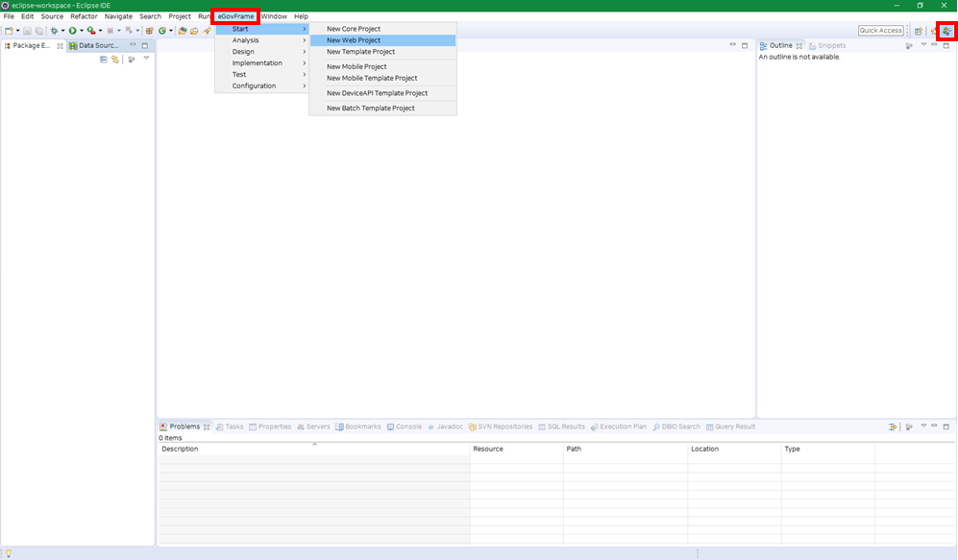
Task: Click the Run Last Tool coverage icon
Action: pyautogui.click(x=91, y=31)
